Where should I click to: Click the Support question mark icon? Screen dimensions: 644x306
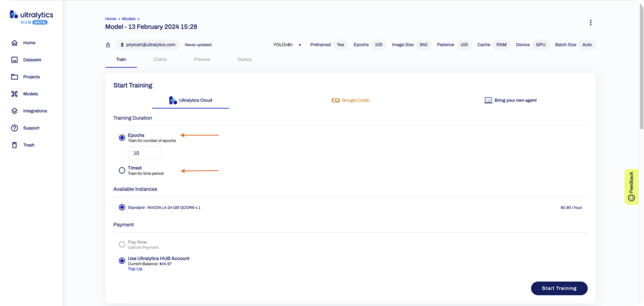tap(15, 128)
